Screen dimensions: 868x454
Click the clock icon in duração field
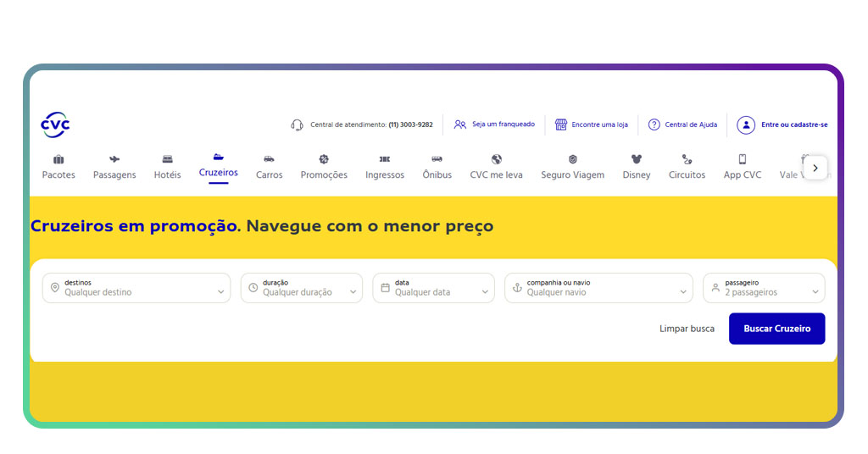point(253,287)
